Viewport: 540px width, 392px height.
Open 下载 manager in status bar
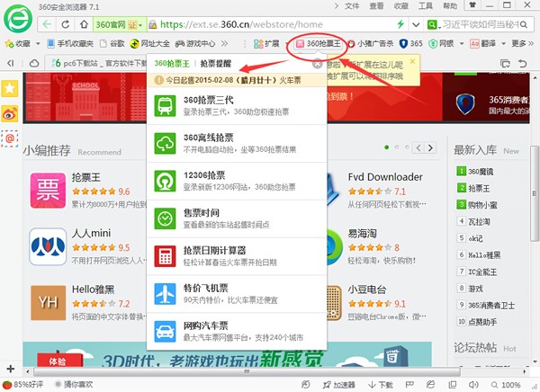click(x=382, y=384)
